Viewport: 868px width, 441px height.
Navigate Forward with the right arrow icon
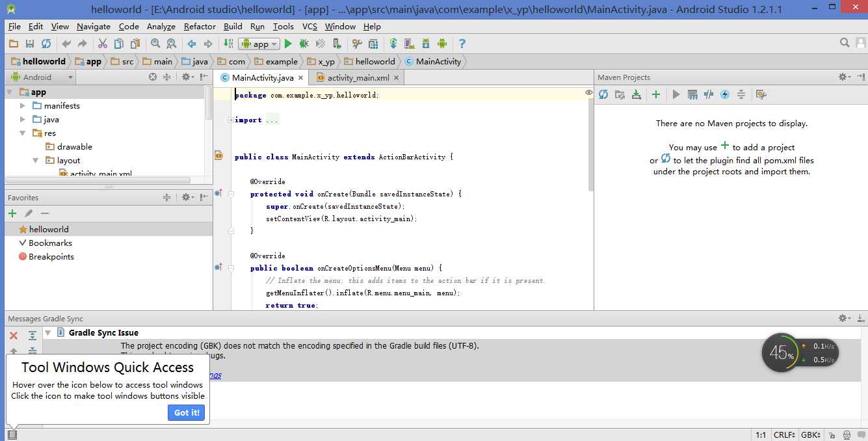pos(208,44)
